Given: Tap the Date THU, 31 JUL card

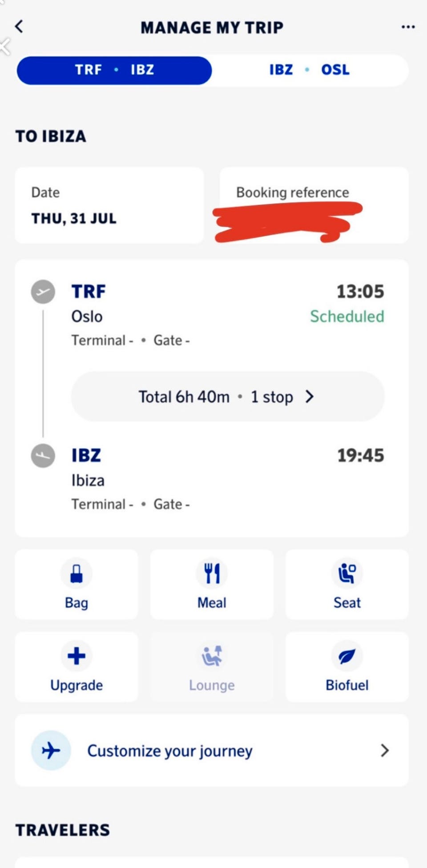Looking at the screenshot, I should pyautogui.click(x=109, y=205).
